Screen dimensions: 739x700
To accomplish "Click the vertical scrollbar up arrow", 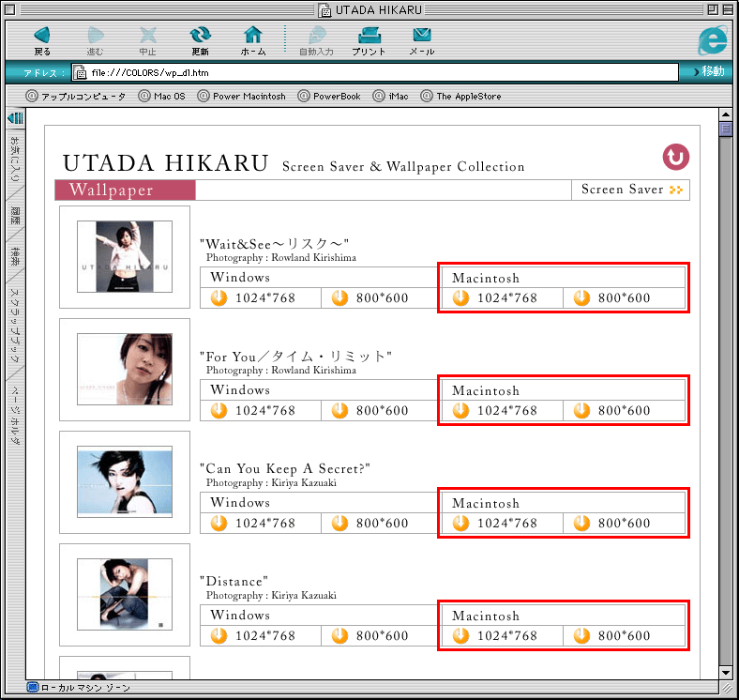I will 726,114.
